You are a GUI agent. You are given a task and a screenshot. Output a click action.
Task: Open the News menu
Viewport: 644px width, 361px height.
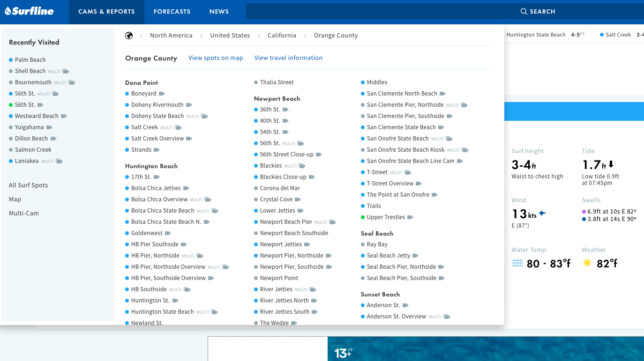219,12
